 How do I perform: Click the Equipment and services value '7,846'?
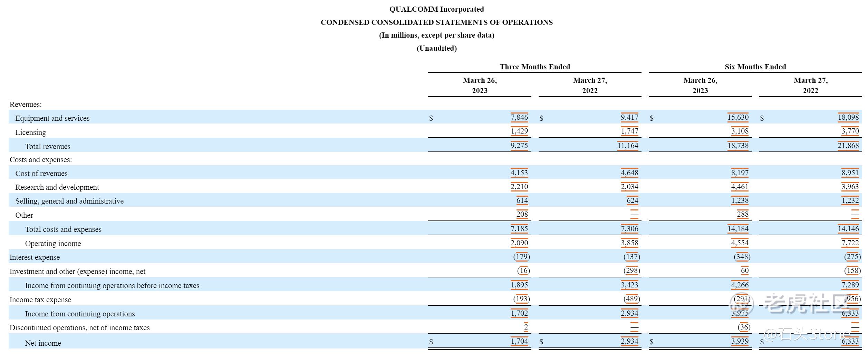(519, 117)
